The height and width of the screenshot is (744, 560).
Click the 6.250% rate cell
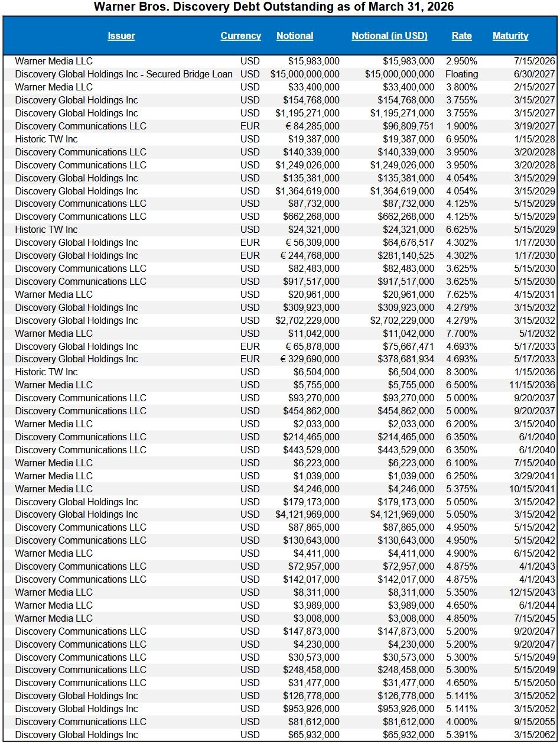click(462, 476)
